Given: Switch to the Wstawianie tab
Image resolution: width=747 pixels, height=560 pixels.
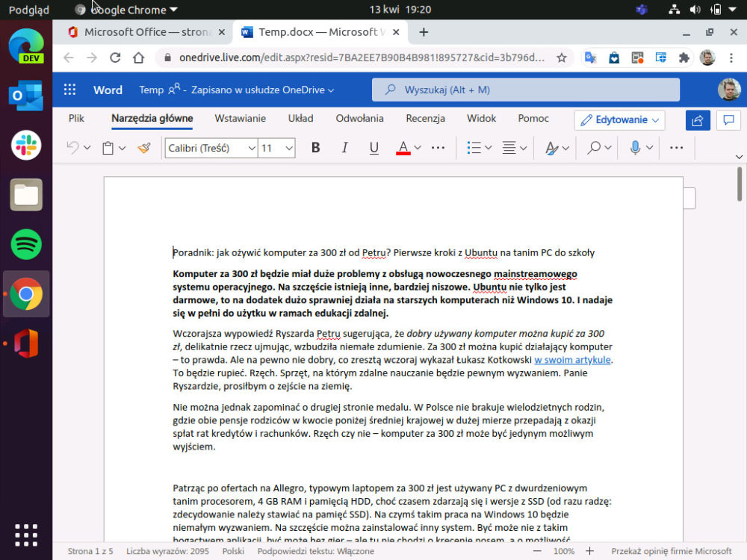Looking at the screenshot, I should click(240, 119).
